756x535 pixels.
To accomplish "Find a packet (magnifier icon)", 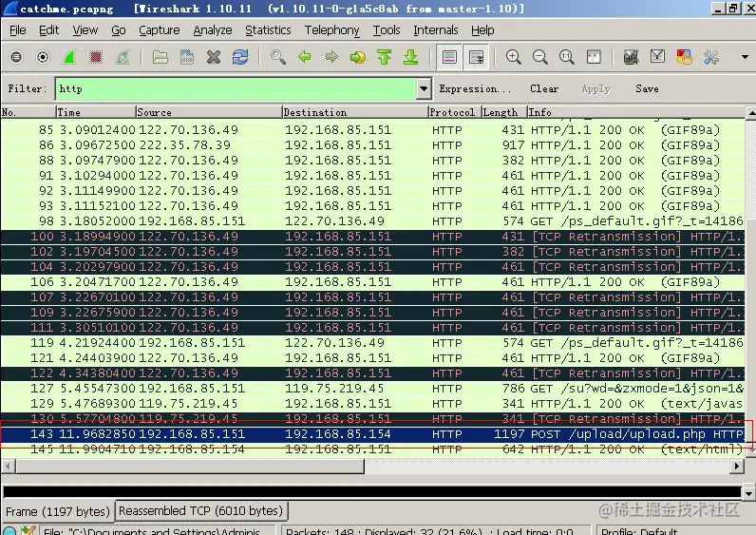I will pyautogui.click(x=277, y=57).
